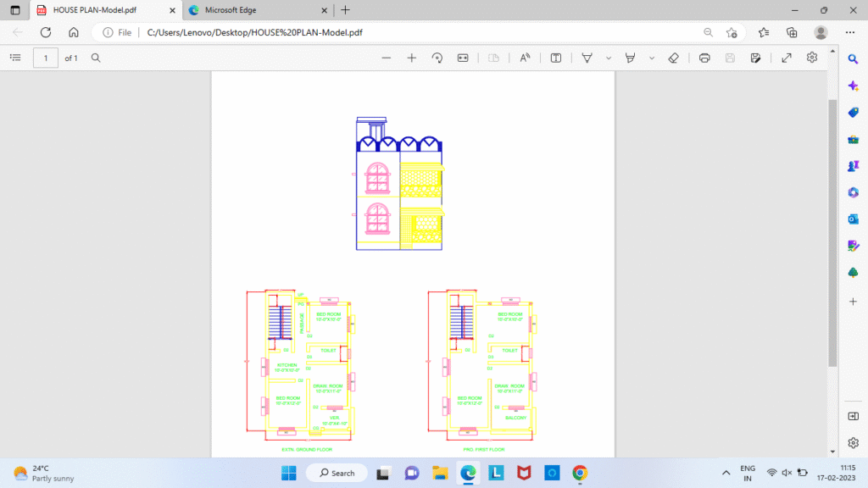Viewport: 868px width, 488px height.
Task: Click the scroll up arrow
Action: point(832,51)
